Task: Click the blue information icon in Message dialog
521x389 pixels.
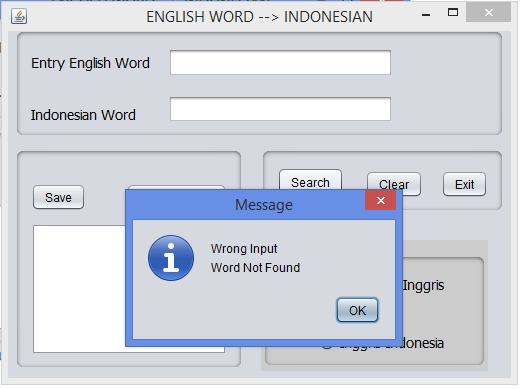Action: tap(171, 258)
